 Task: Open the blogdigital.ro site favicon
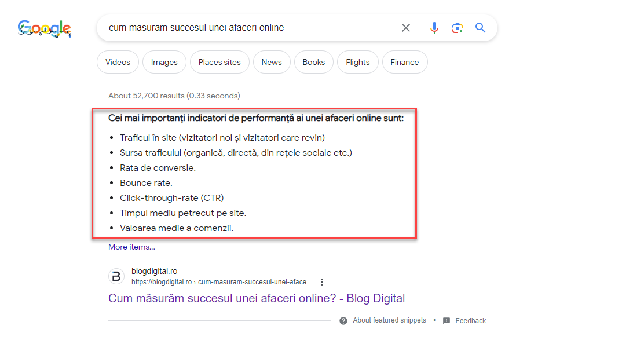click(x=116, y=276)
